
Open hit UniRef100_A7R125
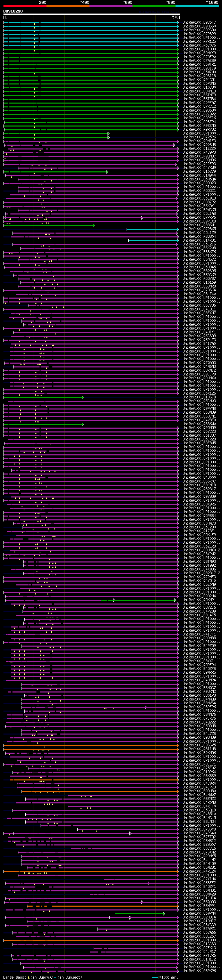[x=199, y=41]
